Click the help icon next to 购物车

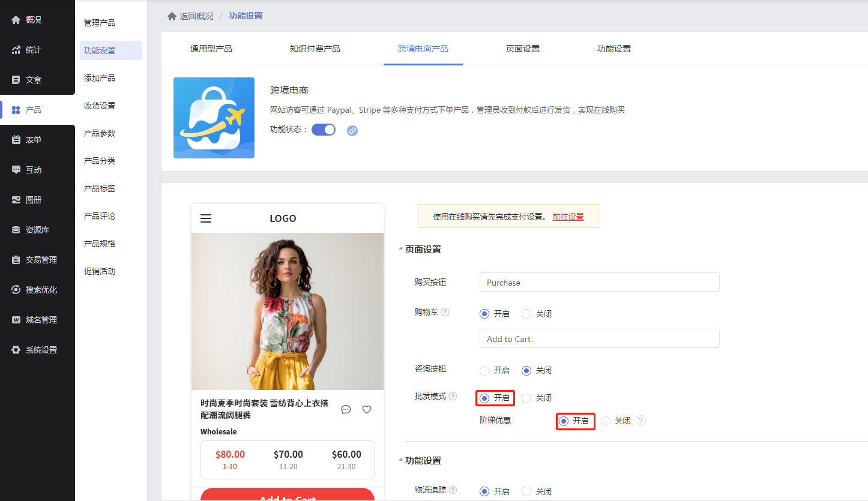[x=445, y=312]
